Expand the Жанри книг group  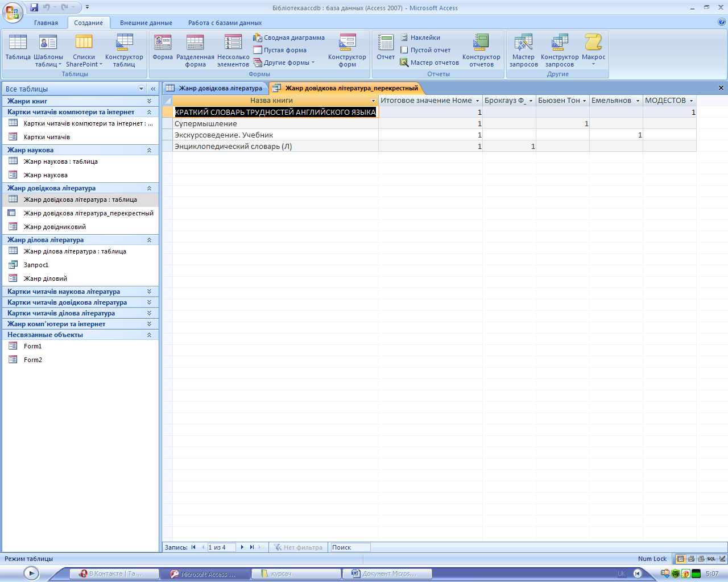tap(149, 101)
